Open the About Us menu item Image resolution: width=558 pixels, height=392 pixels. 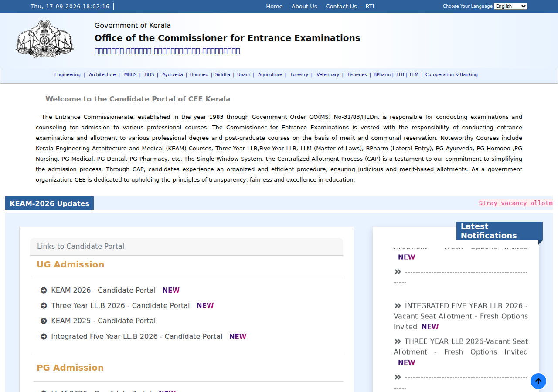(x=304, y=7)
